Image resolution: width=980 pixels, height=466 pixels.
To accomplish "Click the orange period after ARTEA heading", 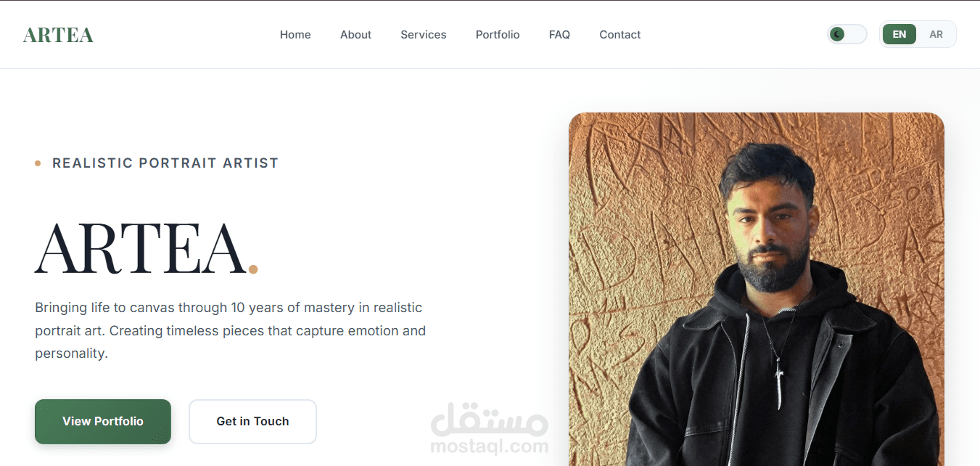I will (x=253, y=269).
